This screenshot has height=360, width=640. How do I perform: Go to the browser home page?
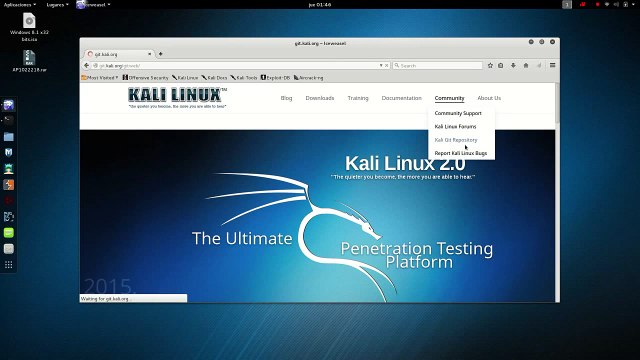click(x=526, y=65)
